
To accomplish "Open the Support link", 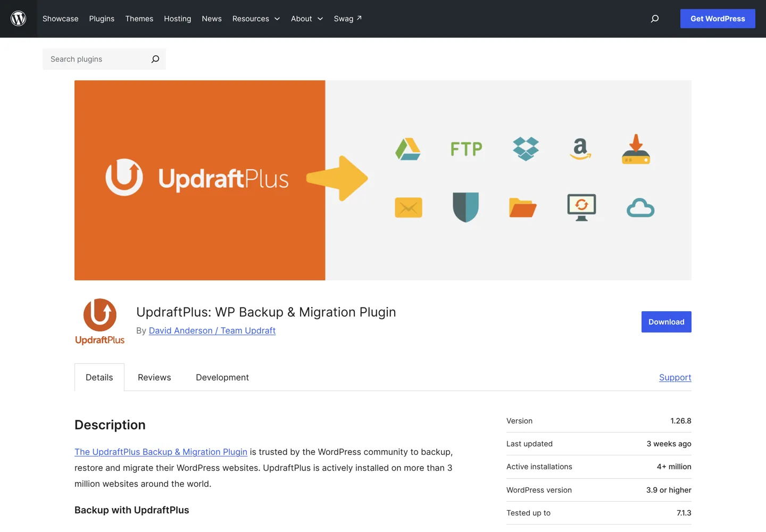I will click(x=675, y=377).
